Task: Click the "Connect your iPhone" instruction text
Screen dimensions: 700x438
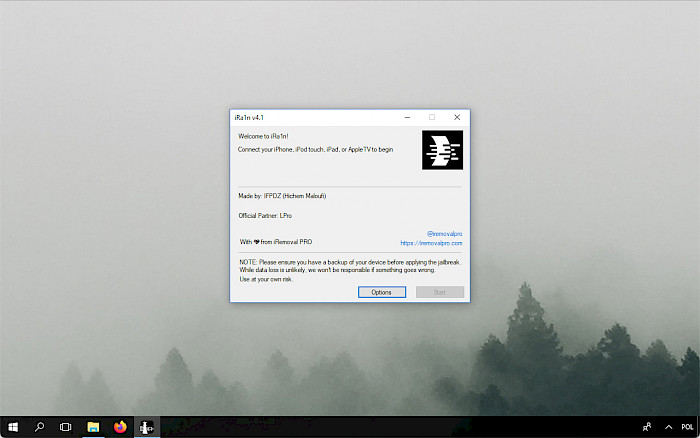Action: point(315,149)
